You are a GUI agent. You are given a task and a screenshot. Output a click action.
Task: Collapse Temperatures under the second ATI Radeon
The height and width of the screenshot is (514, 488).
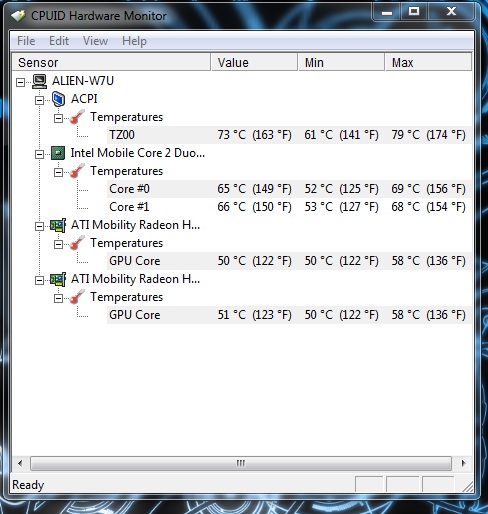pos(58,298)
